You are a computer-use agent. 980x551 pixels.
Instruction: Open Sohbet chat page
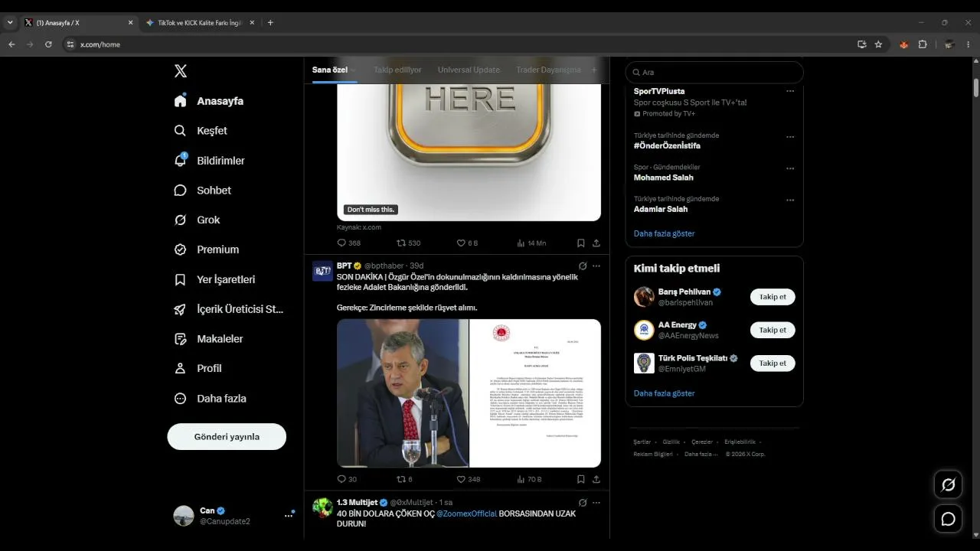click(x=203, y=191)
